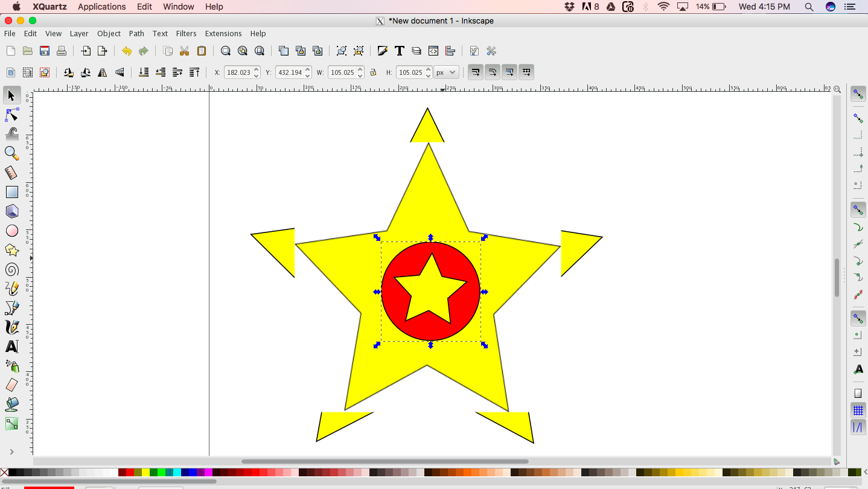Toggle scale stroke width option

[x=476, y=72]
